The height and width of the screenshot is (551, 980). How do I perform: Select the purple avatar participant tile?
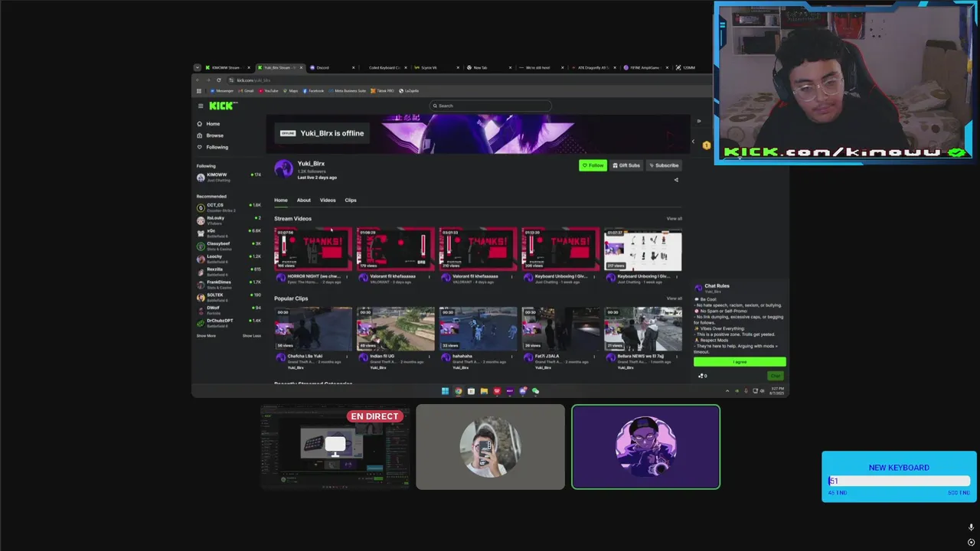click(645, 447)
